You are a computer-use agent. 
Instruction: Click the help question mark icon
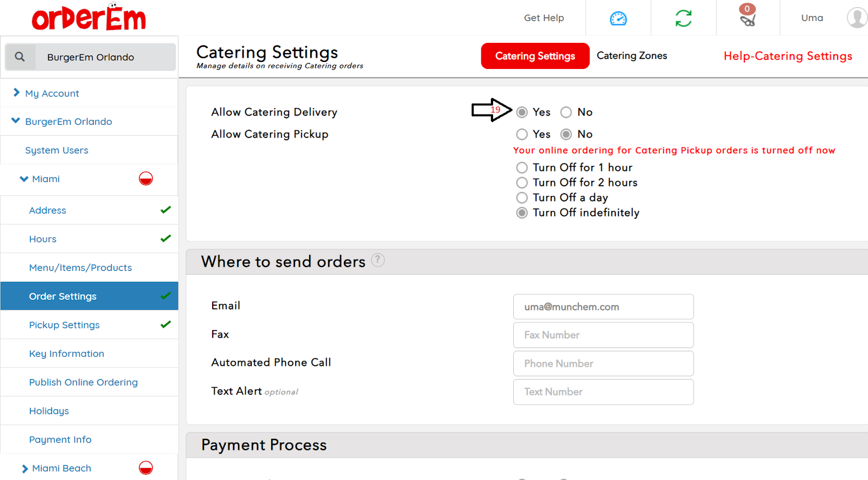pos(378,260)
